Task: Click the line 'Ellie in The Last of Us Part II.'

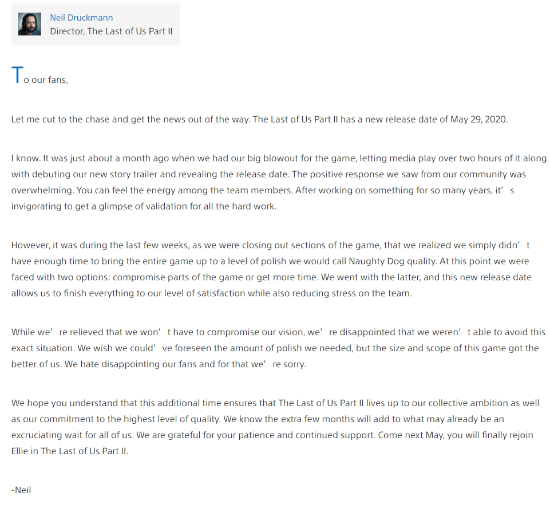Action: click(x=70, y=451)
